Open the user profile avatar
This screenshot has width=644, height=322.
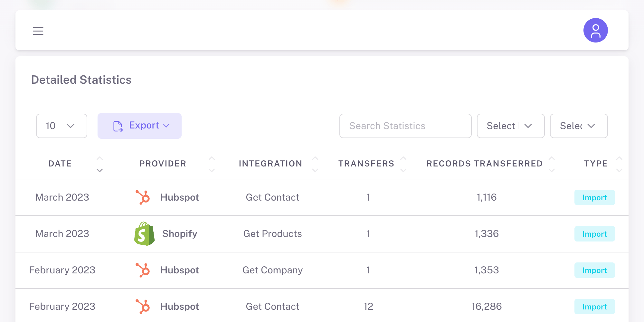595,30
